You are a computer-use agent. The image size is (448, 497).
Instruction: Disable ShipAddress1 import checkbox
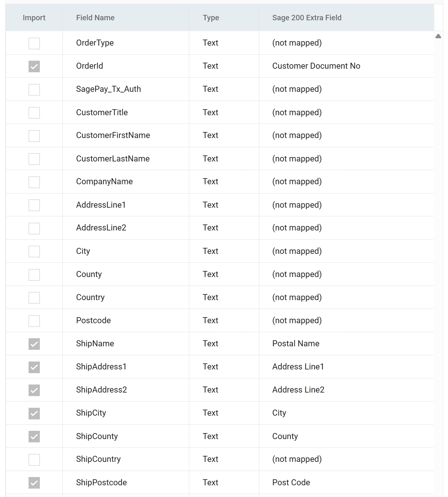coord(34,367)
